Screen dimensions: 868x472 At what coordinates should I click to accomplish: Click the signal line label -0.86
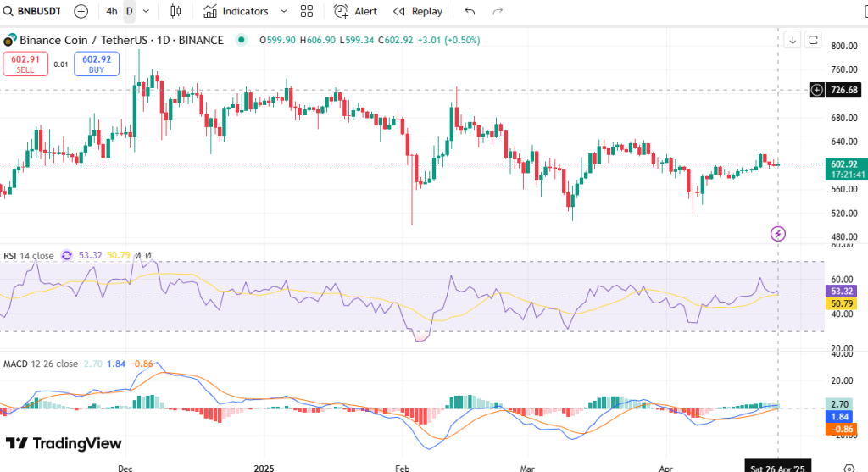[x=841, y=429]
